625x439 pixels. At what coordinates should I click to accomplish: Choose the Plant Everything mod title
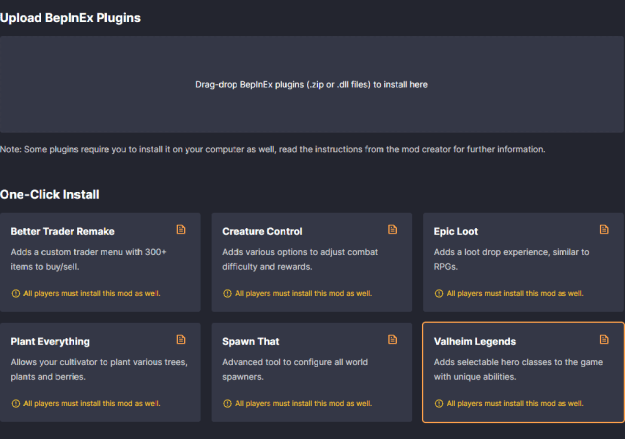(x=50, y=341)
